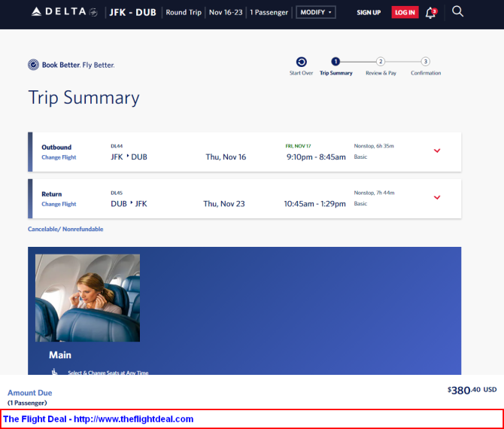Select step 2 Review & Pay circle
Viewport: 504px width, 429px height.
coord(381,61)
